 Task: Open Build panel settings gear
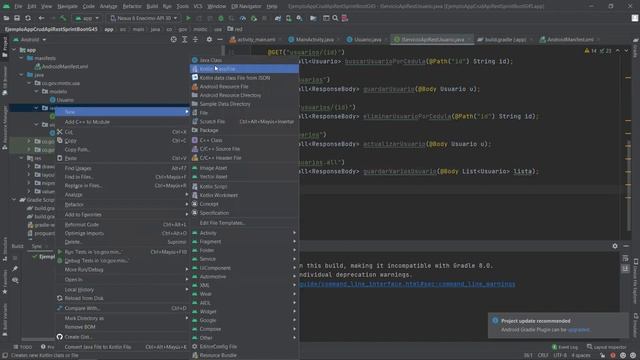tap(615, 246)
